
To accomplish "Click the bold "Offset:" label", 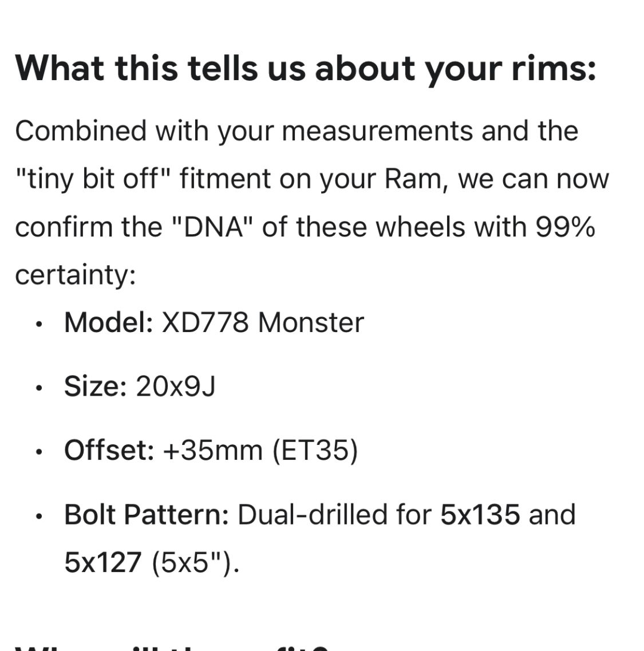I will click(x=109, y=451).
